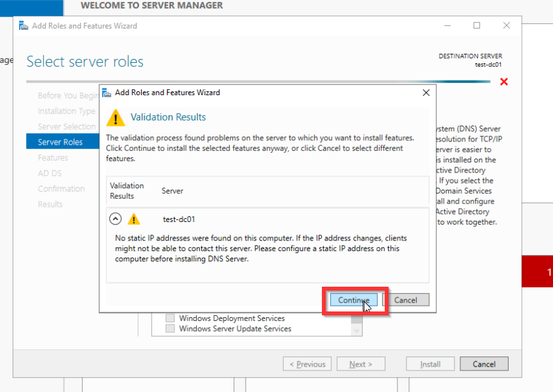This screenshot has width=553, height=392.
Task: Click Continue in the Validation Results dialog
Action: coord(354,300)
